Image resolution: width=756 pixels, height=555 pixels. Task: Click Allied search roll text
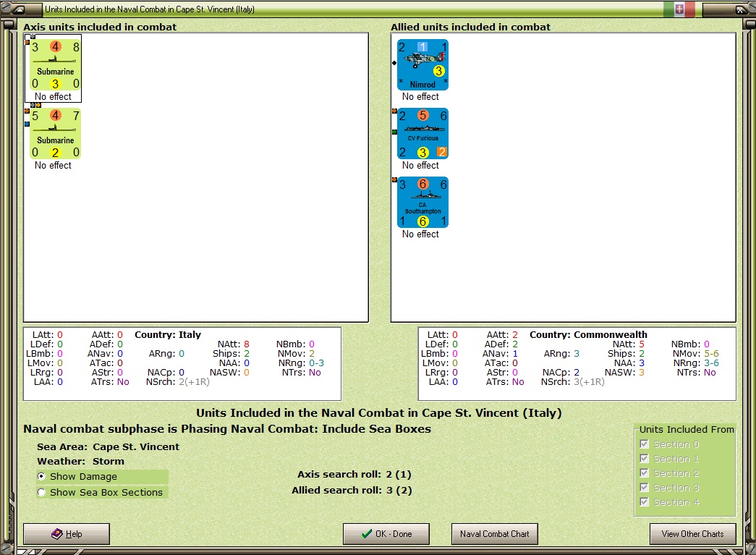(352, 491)
